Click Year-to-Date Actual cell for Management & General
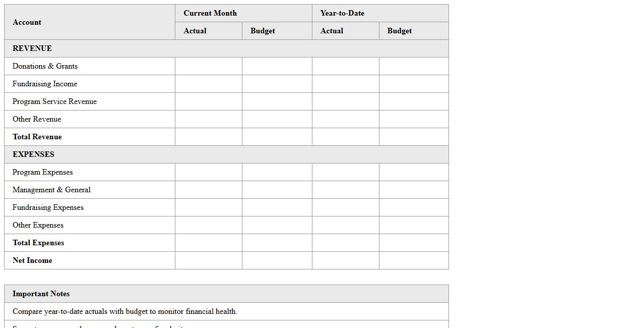Image resolution: width=644 pixels, height=328 pixels. (345, 190)
